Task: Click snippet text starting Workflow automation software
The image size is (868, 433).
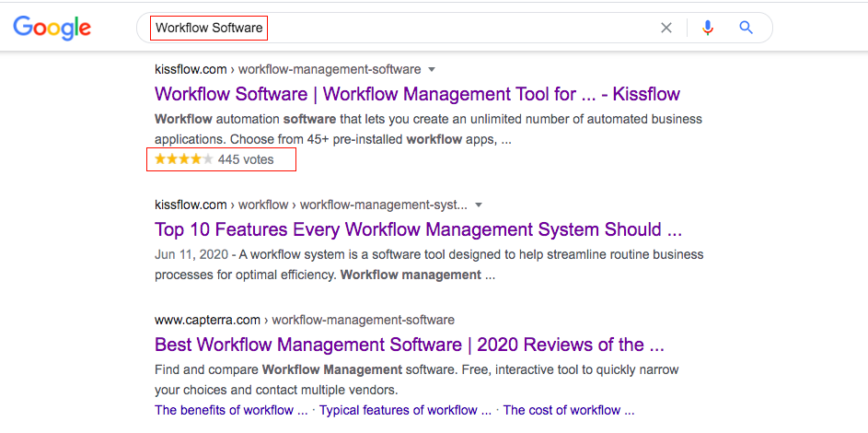Action: tap(428, 130)
